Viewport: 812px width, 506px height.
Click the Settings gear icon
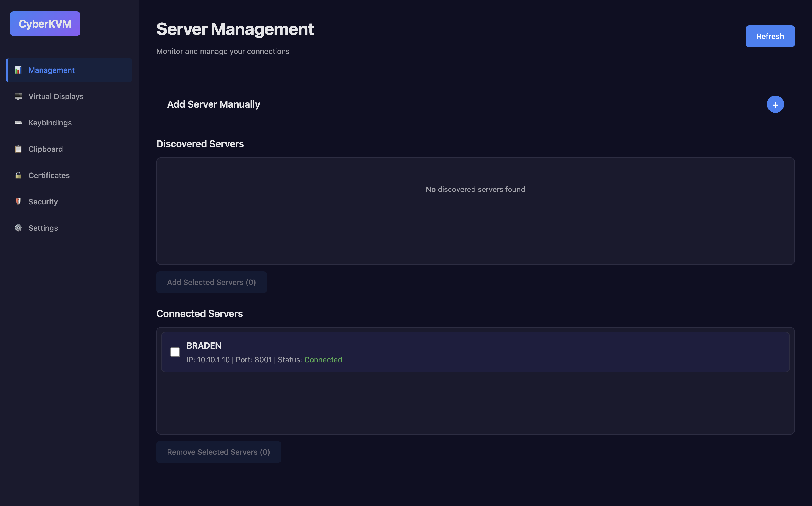point(19,228)
